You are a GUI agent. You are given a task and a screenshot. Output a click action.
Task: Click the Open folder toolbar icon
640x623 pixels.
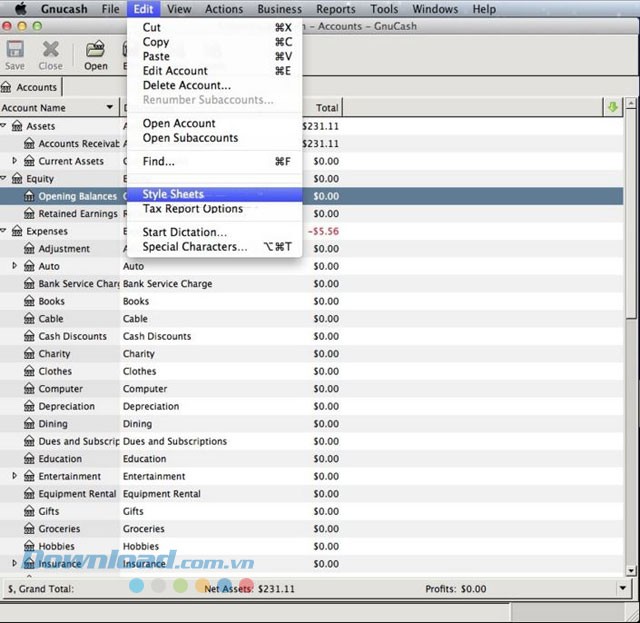point(96,53)
